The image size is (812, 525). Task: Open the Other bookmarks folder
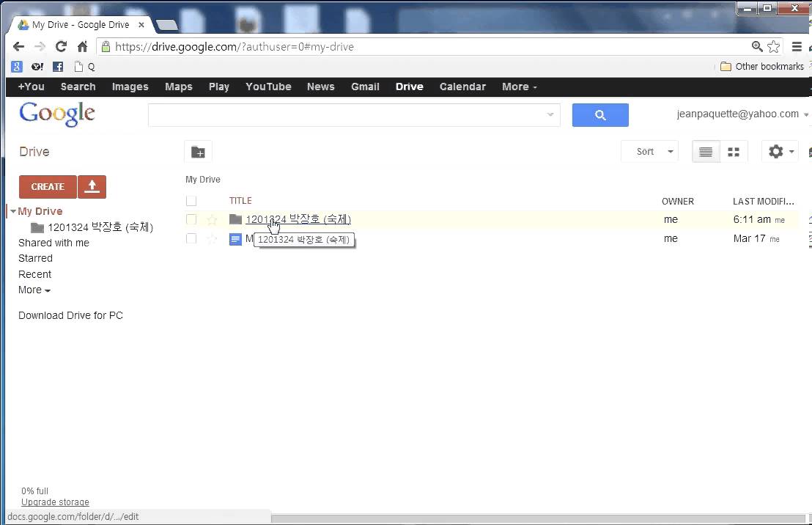pos(761,66)
